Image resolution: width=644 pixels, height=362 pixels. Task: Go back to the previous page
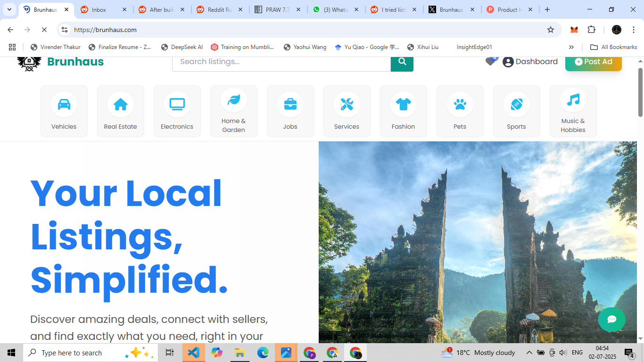coord(10,30)
